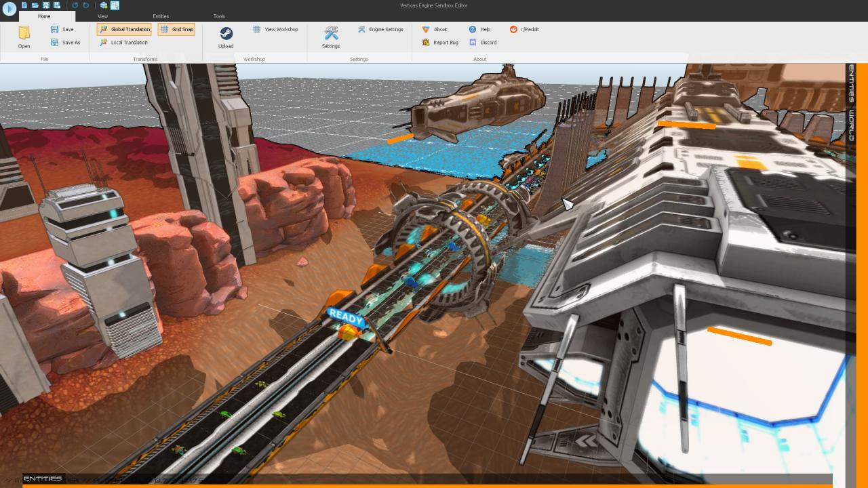Click the Undo arrow in quick access toolbar
The height and width of the screenshot is (488, 868).
point(75,5)
